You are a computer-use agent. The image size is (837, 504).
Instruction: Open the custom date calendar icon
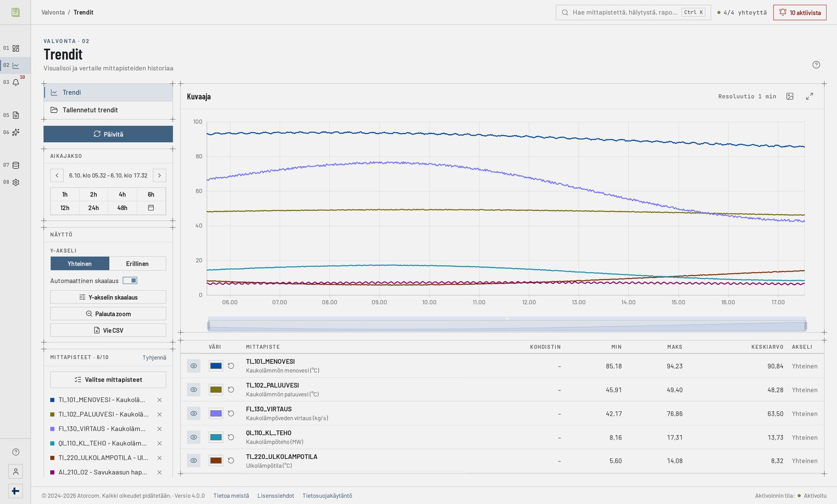[x=151, y=208]
